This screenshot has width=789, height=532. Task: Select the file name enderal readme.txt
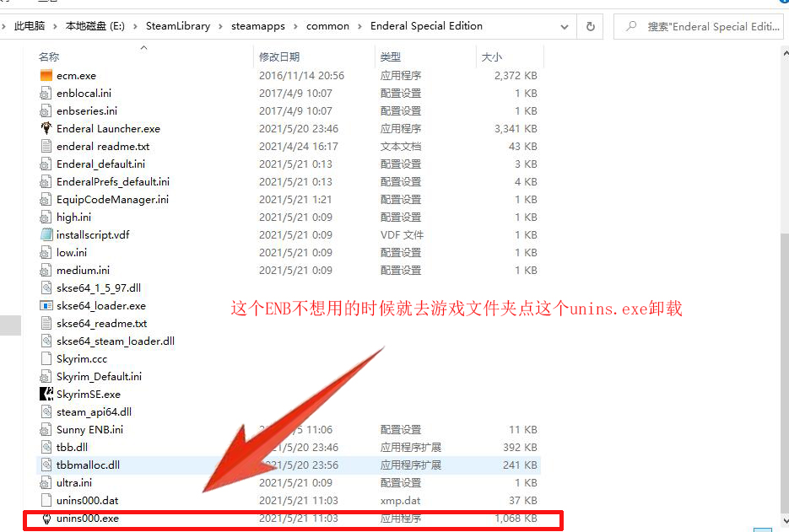pos(103,147)
